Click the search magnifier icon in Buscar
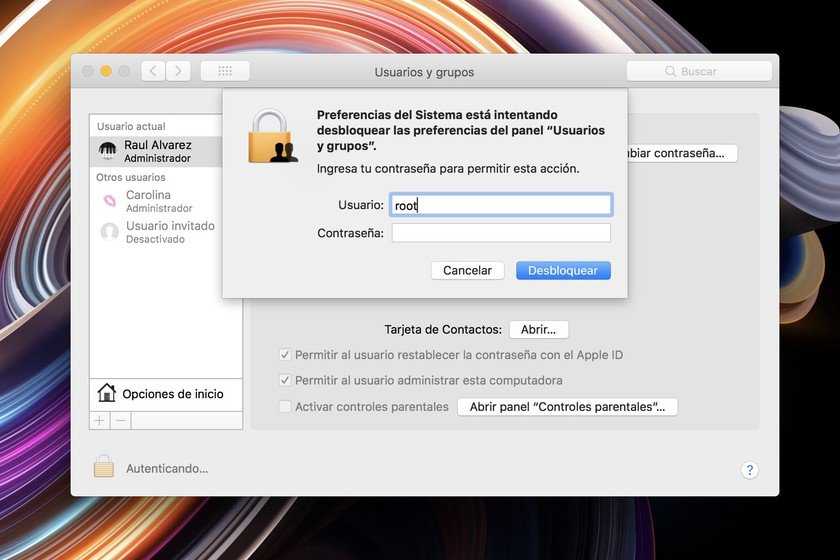The width and height of the screenshot is (840, 560). (670, 71)
